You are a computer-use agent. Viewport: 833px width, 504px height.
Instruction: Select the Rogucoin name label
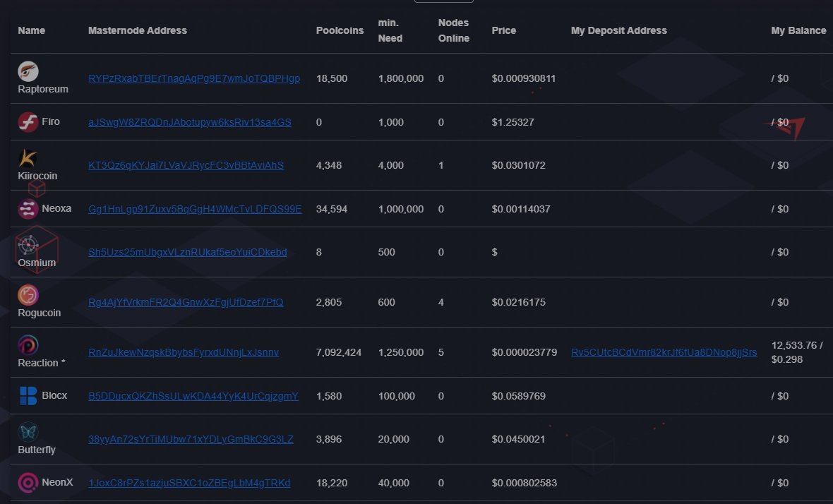[40, 313]
